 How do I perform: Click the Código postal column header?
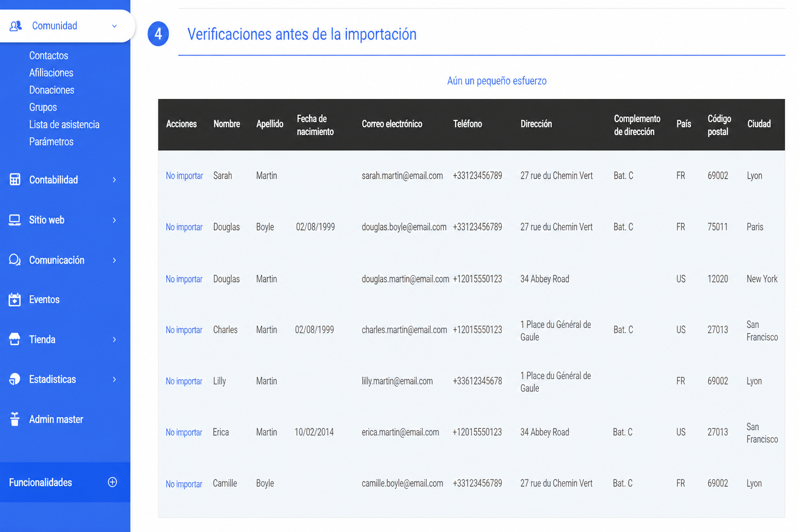(719, 125)
